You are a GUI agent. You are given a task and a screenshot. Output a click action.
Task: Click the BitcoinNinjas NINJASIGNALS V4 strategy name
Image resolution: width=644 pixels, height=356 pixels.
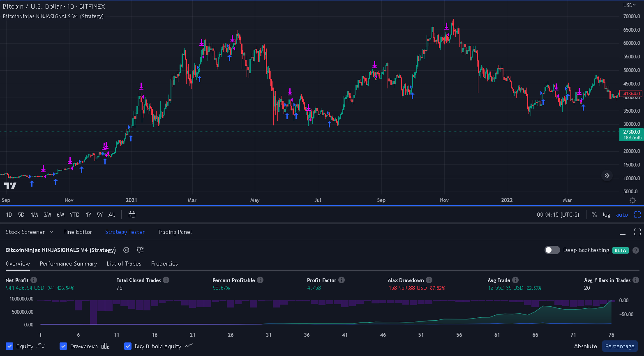(x=61, y=250)
